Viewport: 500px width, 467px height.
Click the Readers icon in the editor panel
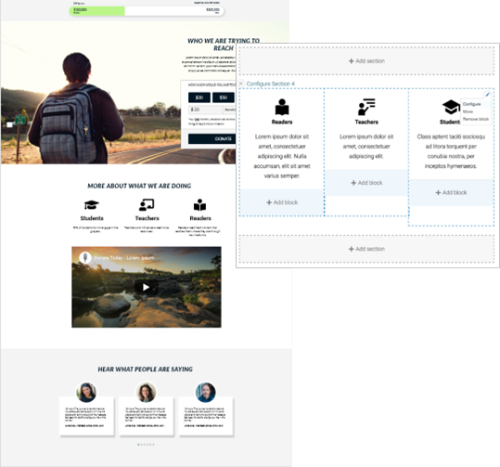282,107
